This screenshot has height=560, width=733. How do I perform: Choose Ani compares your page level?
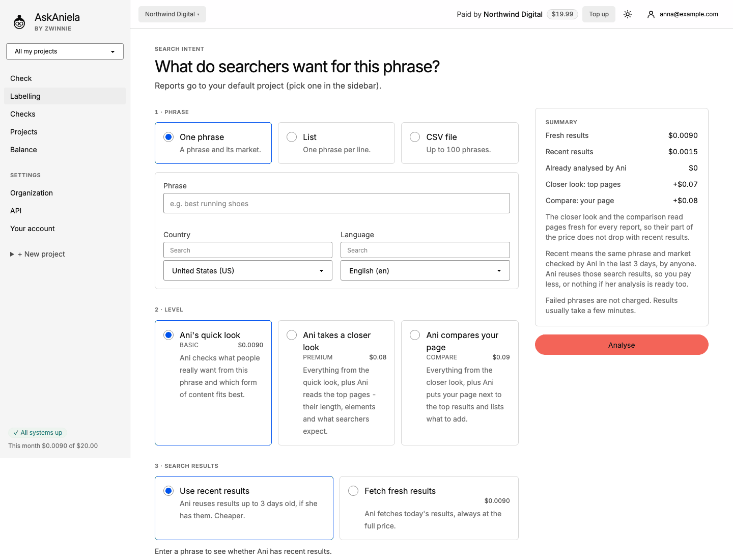[x=415, y=335]
